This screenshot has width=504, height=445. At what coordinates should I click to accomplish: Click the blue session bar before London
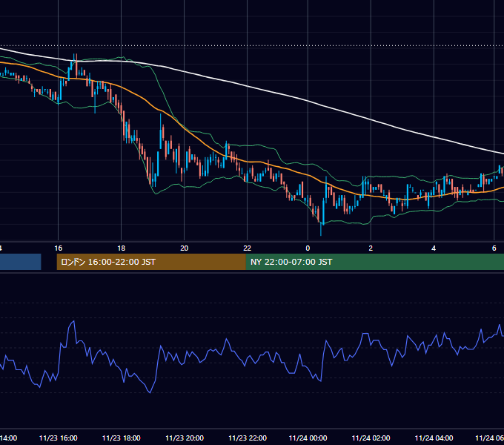pyautogui.click(x=20, y=262)
